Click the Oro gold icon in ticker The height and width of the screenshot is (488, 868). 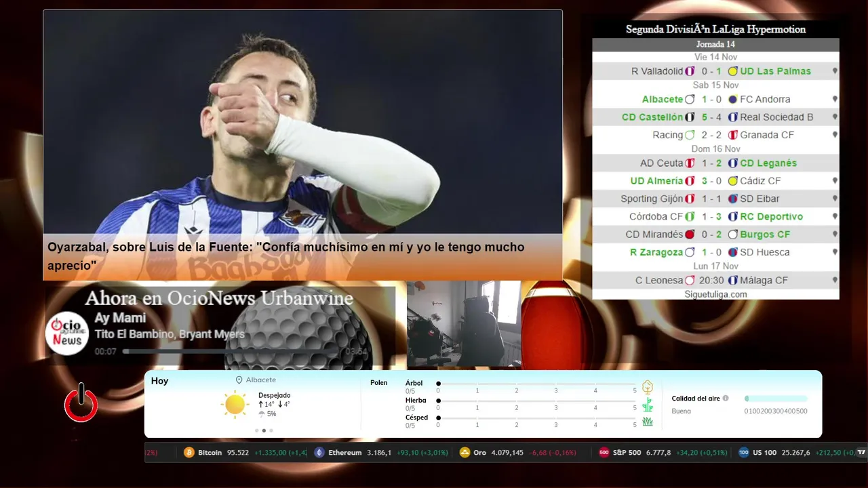click(465, 453)
